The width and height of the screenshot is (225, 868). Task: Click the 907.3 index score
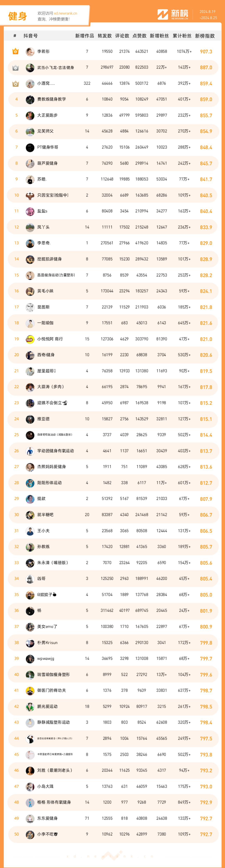coord(206,52)
